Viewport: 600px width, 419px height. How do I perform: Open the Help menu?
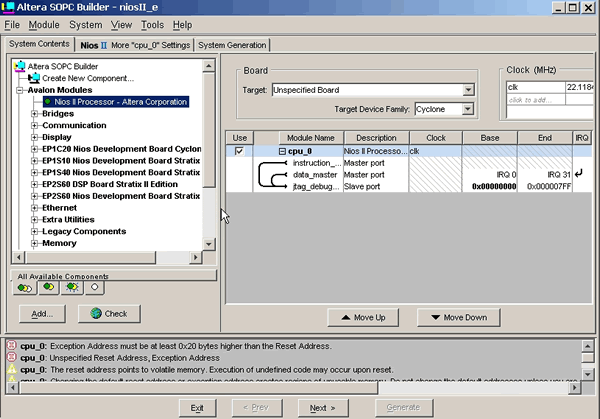pyautogui.click(x=182, y=25)
